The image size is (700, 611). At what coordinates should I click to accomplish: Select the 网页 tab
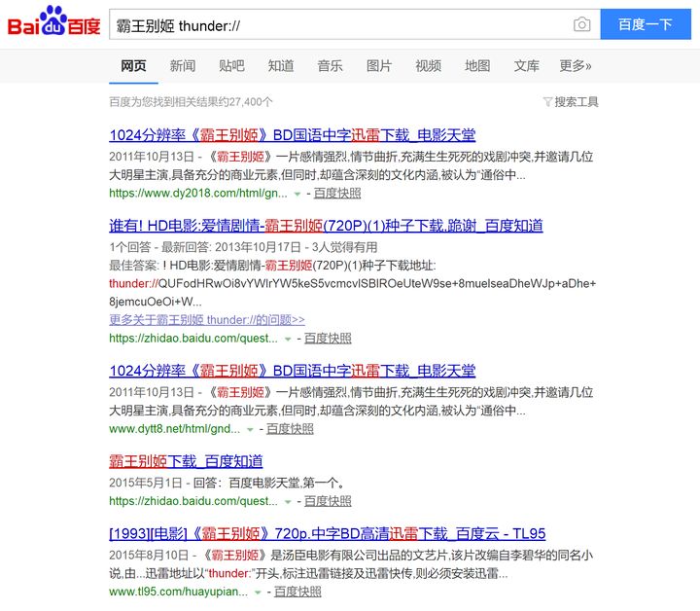pyautogui.click(x=133, y=65)
